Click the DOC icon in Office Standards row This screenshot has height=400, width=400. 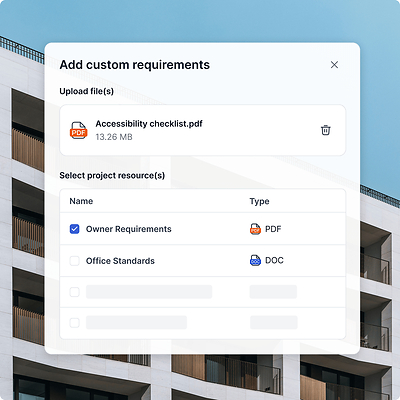tap(255, 260)
